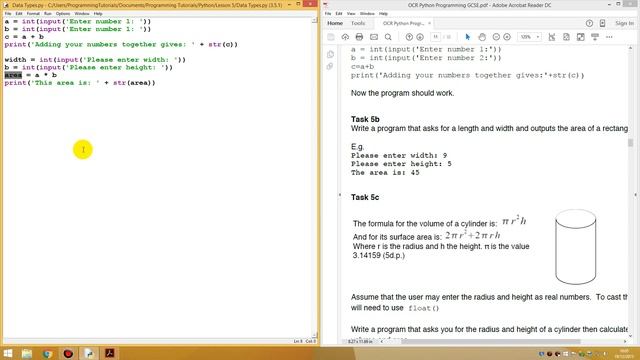640x360 pixels.
Task: Click the Save file icon in Acrobat toolbar
Action: pos(331,37)
